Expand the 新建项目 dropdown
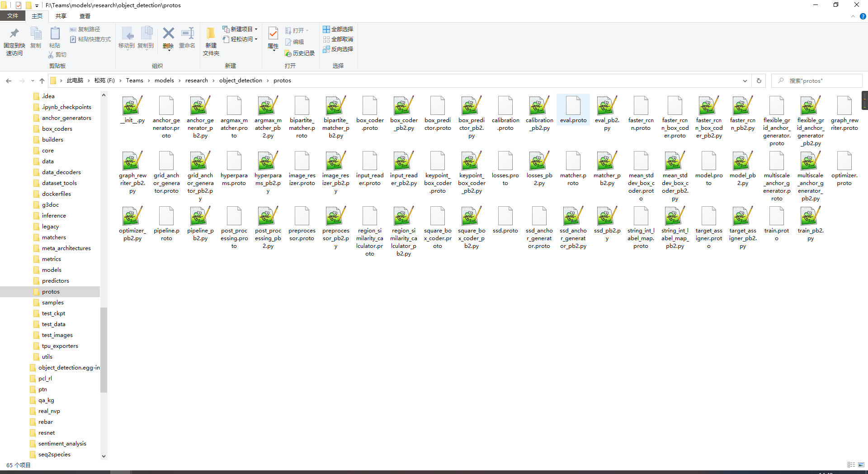868x474 pixels. [255, 29]
